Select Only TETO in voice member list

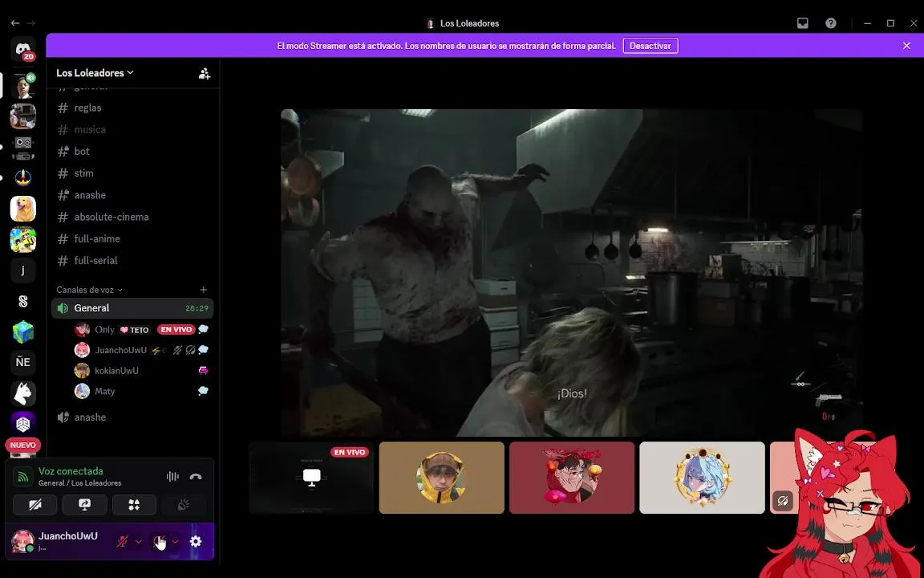click(141, 330)
